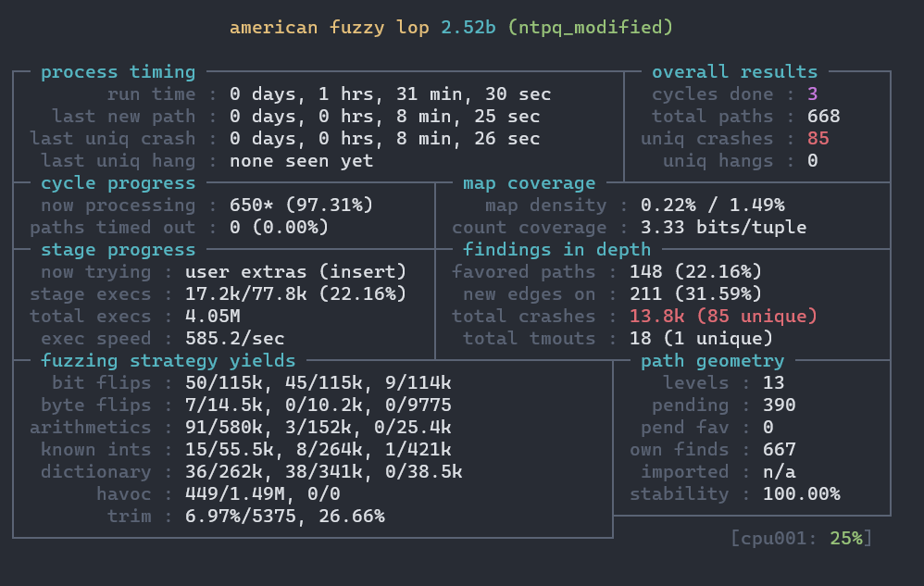Click the arithmetics yields values
924x586 pixels.
pyautogui.click(x=318, y=427)
